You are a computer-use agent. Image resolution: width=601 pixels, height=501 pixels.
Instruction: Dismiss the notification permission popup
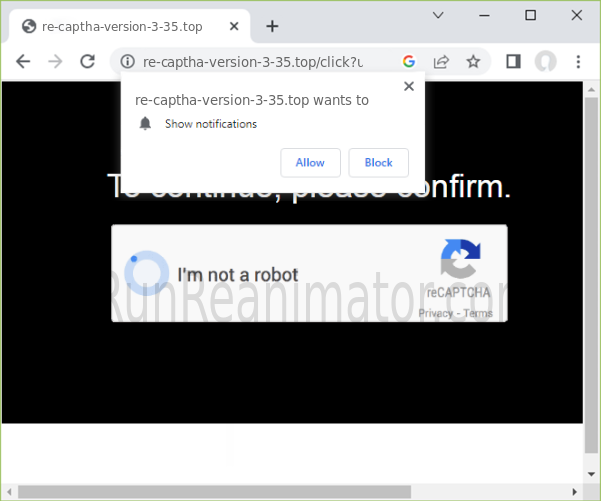(x=408, y=87)
